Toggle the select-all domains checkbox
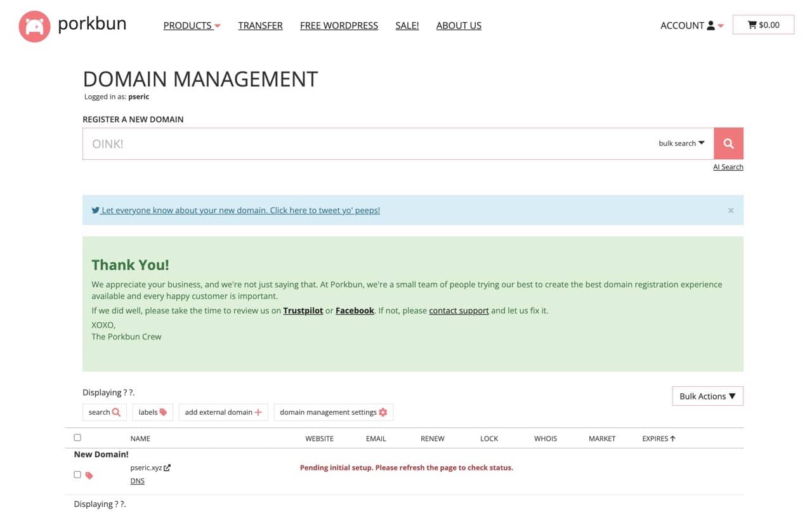This screenshot has width=812, height=529. [x=77, y=438]
